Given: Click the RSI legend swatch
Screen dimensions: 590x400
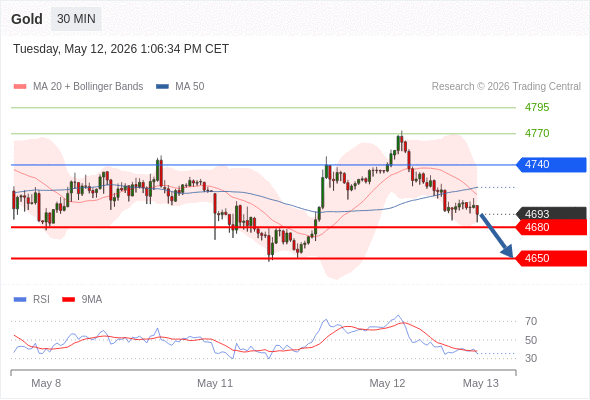Looking at the screenshot, I should pyautogui.click(x=20, y=300).
